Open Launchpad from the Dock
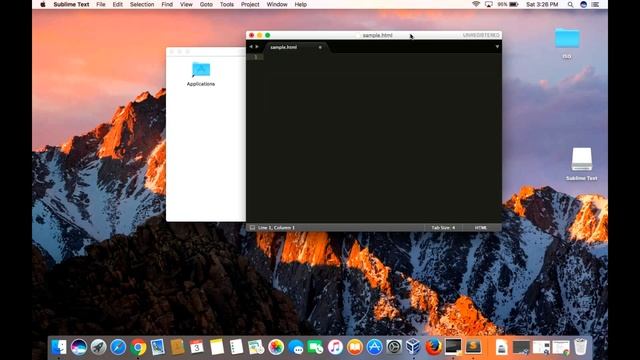640x360 pixels. pyautogui.click(x=98, y=347)
